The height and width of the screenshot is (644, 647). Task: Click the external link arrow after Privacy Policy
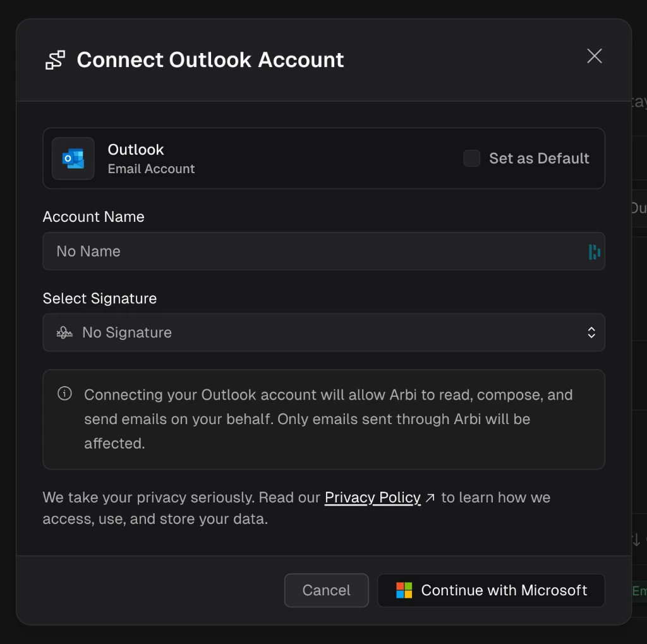pyautogui.click(x=430, y=498)
